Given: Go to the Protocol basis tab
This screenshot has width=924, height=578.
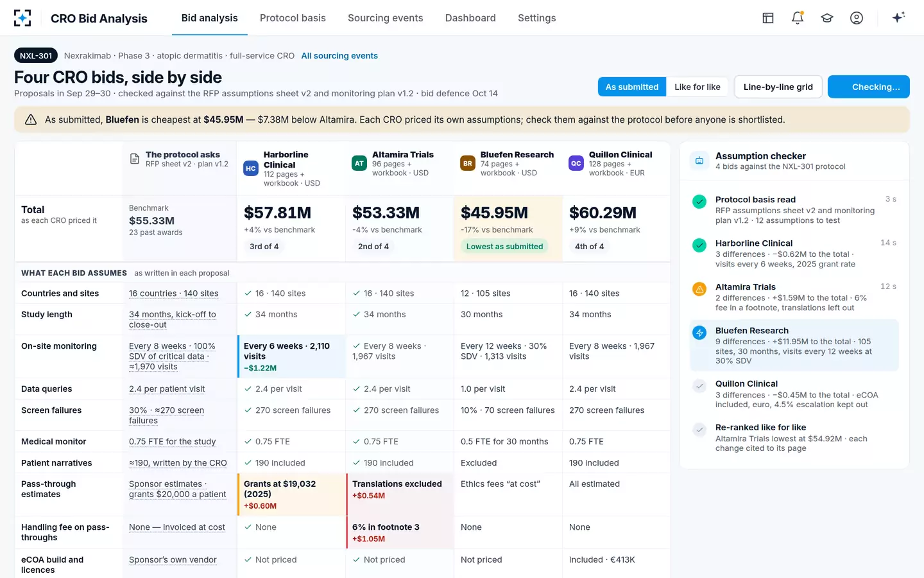Looking at the screenshot, I should click(293, 18).
